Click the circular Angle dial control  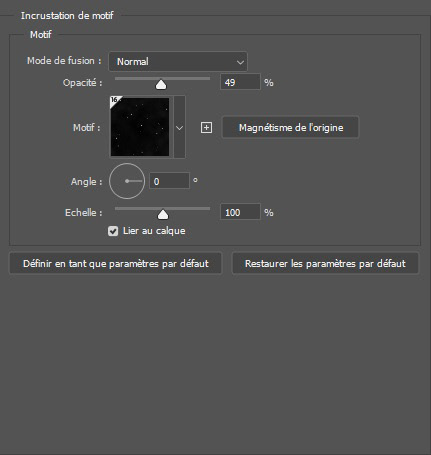click(x=127, y=181)
